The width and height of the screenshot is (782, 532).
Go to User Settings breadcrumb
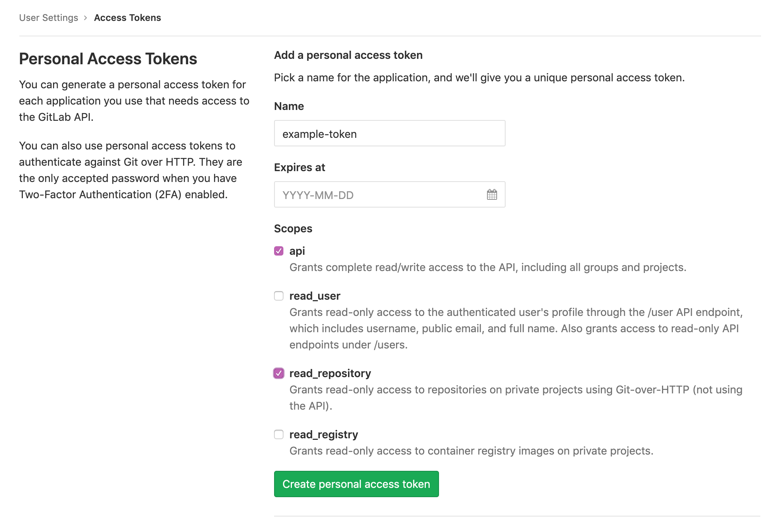coord(48,18)
